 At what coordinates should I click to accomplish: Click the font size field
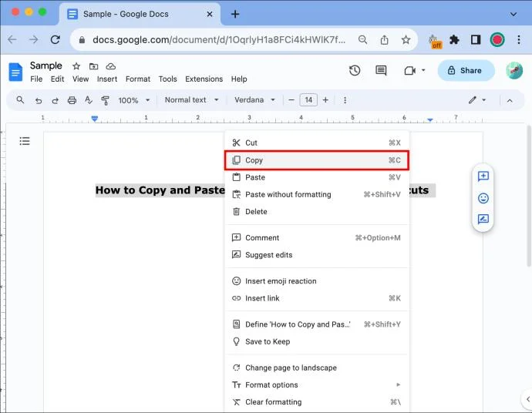coord(308,100)
